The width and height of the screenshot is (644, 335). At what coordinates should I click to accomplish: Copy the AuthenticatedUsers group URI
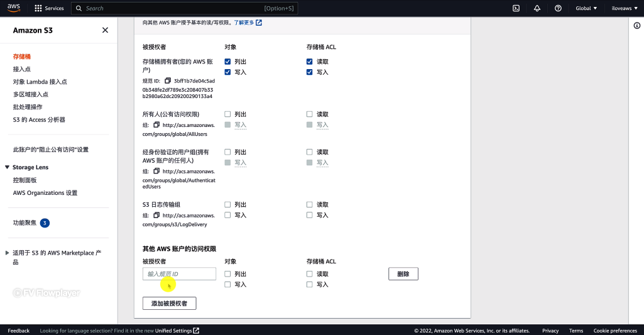click(x=156, y=171)
